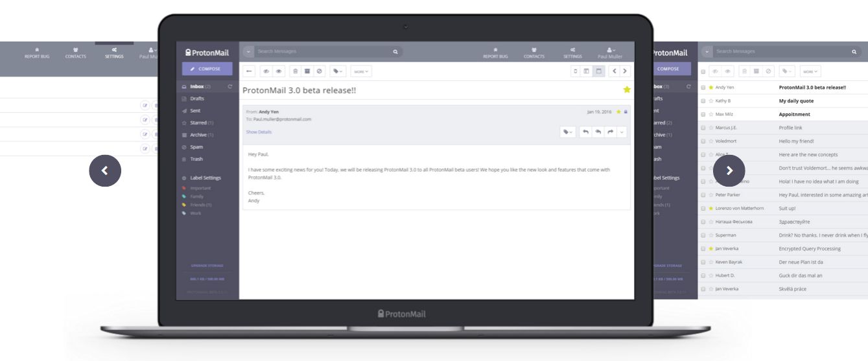This screenshot has height=361, width=868.
Task: Reply to Andy Yen's message
Action: click(585, 132)
